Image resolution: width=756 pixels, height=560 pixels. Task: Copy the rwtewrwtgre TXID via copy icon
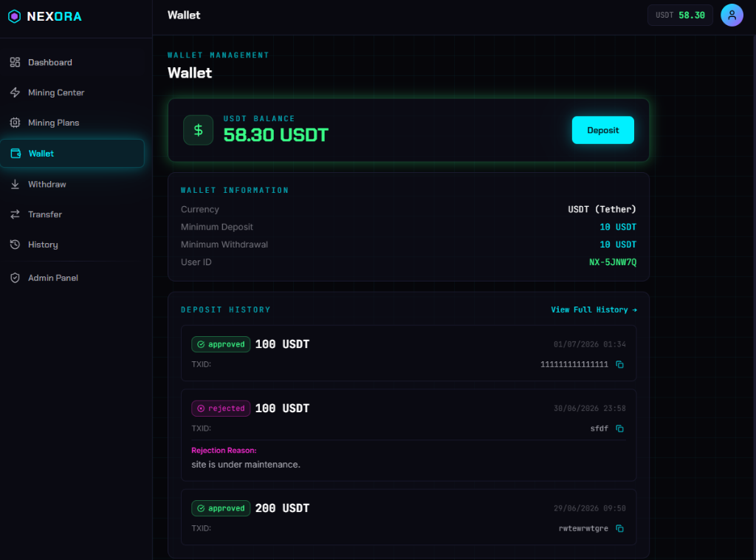point(619,529)
